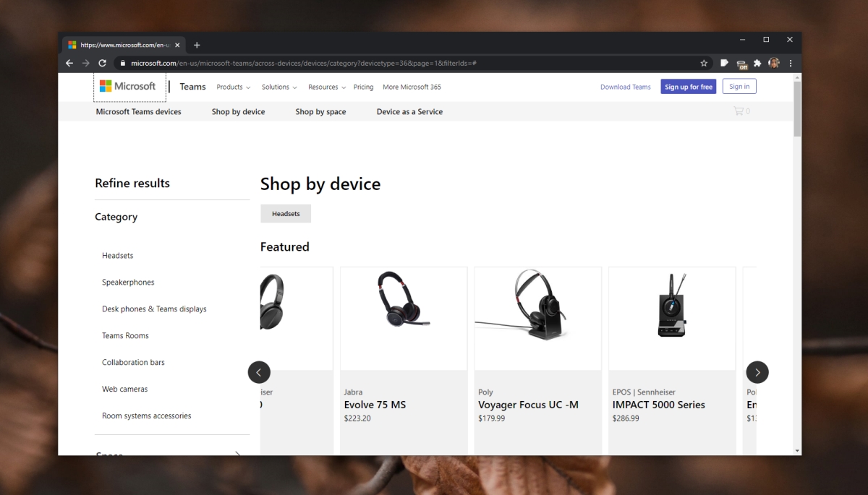Click the Featured heading
868x495 pixels.
[x=285, y=247]
